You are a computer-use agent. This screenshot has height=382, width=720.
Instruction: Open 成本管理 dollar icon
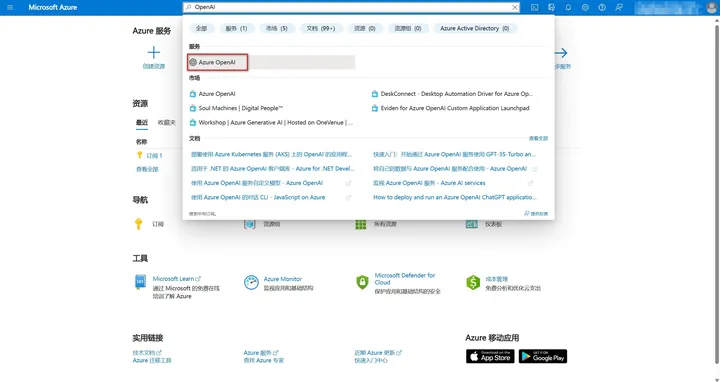point(473,282)
